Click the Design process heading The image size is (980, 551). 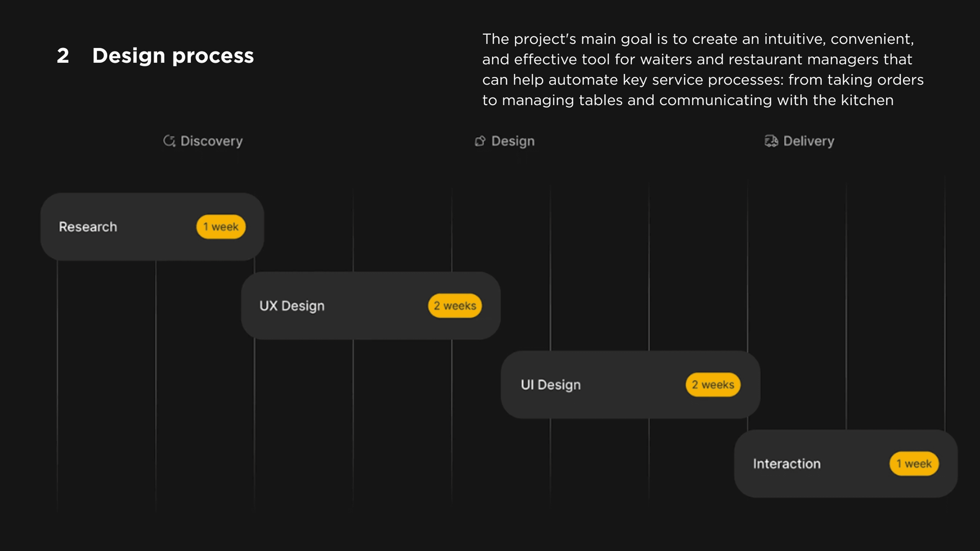[173, 56]
